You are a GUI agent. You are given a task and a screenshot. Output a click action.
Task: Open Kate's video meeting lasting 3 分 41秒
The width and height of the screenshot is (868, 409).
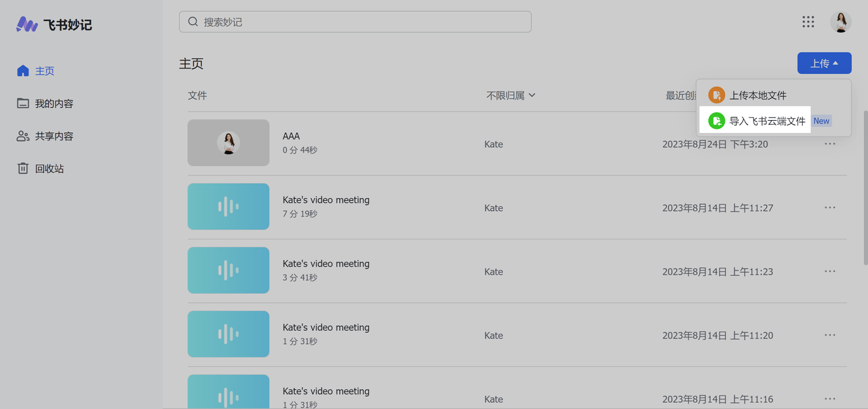click(325, 263)
